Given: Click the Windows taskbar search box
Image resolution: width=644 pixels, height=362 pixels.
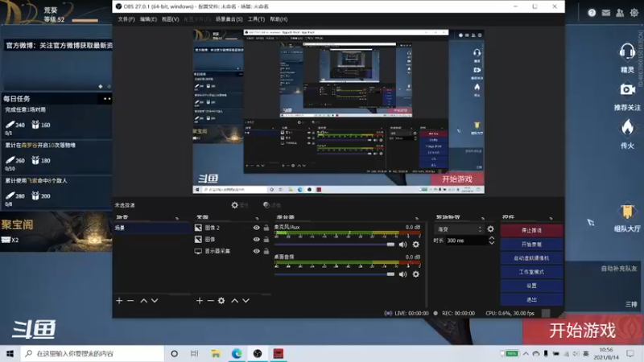Looking at the screenshot, I should pyautogui.click(x=93, y=353).
